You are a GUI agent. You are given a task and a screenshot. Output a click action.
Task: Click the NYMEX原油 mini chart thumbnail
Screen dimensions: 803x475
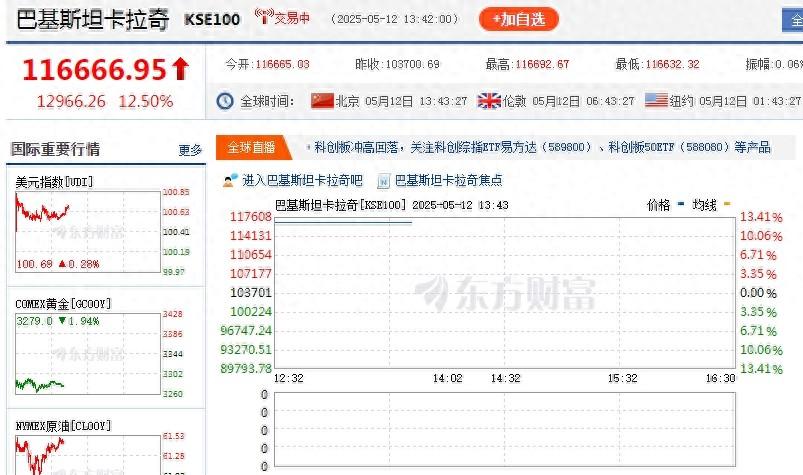coord(88,455)
